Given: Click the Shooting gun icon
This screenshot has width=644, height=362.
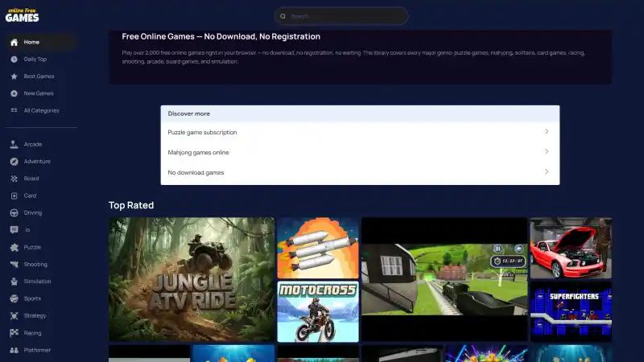Looking at the screenshot, I should [14, 265].
